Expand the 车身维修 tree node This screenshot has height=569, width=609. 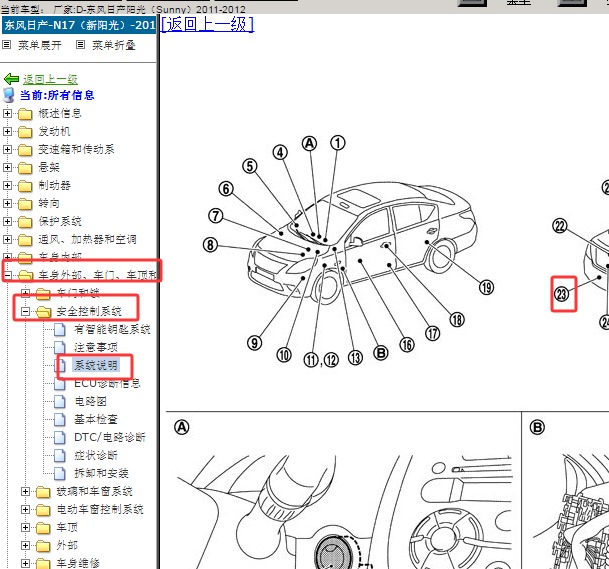coord(25,563)
